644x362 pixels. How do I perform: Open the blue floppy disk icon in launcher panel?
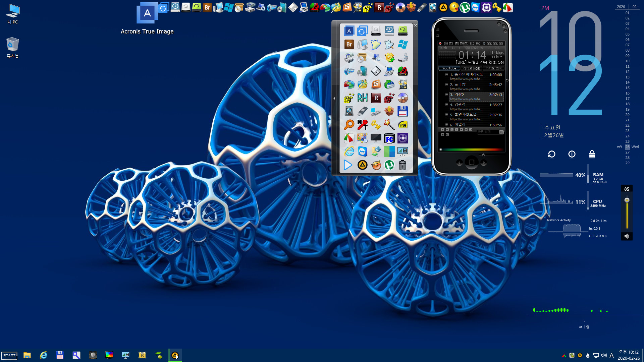403,111
